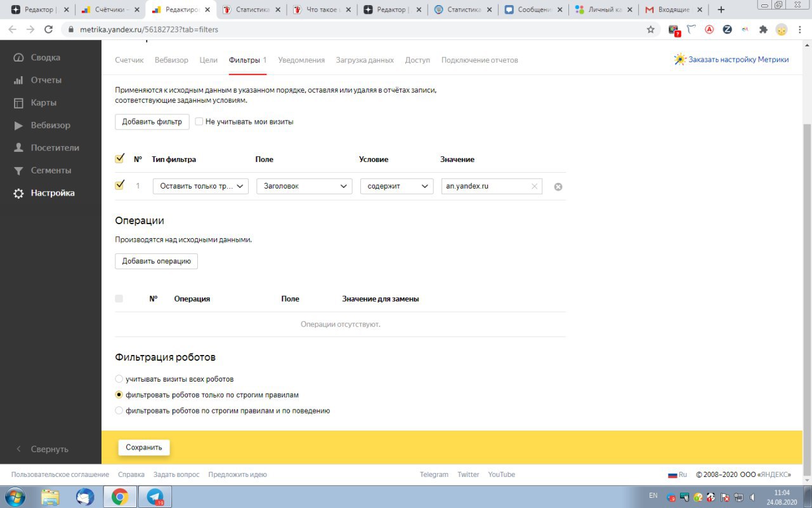
Task: Open Заголовок field dropdown
Action: 304,186
